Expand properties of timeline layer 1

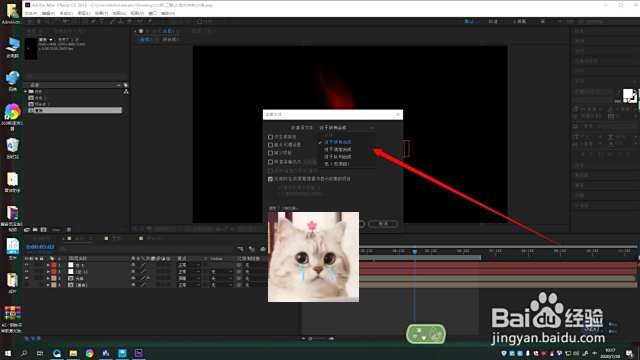[48, 265]
